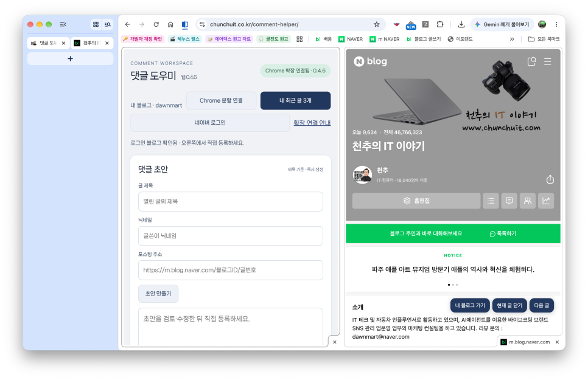The image size is (588, 380).
Task: Open the Naver blog logo
Action: [371, 61]
